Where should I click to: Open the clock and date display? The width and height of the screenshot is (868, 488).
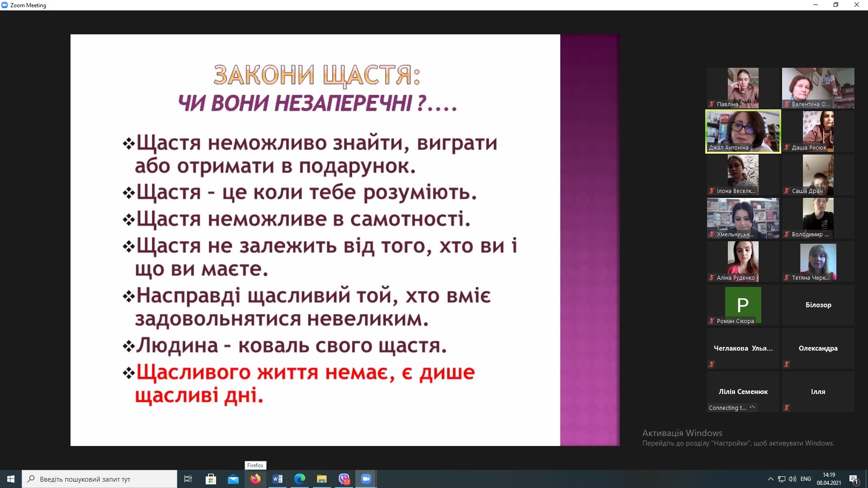pos(829,479)
